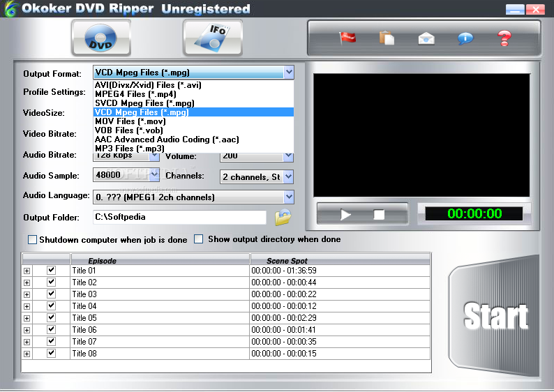Open the Audio Sample 48000 dropdown
Image resolution: width=554 pixels, height=392 pixels.
click(x=154, y=175)
